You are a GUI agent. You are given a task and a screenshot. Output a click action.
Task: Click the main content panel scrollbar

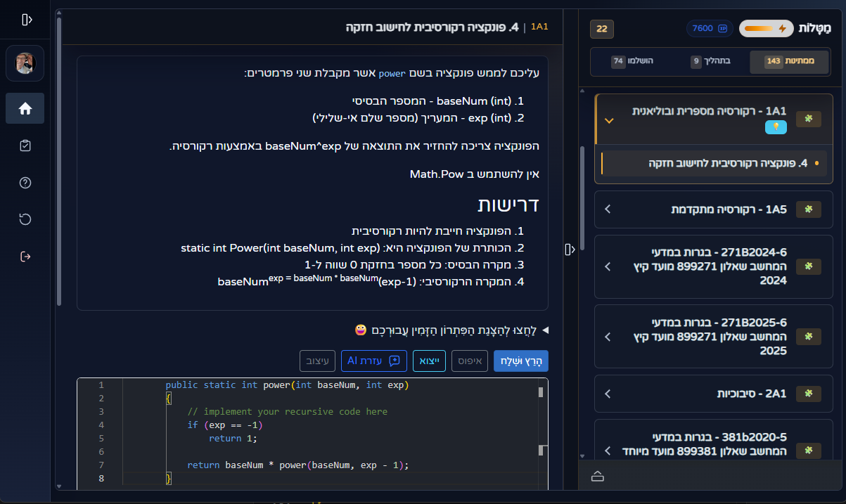pos(59,162)
